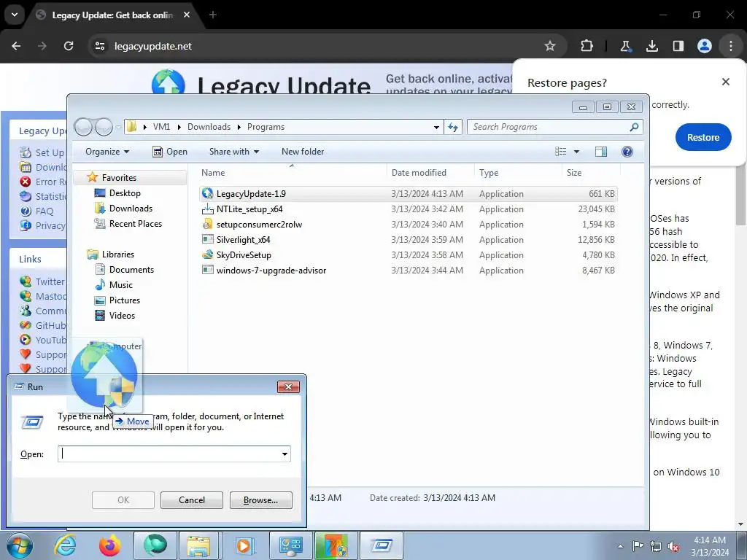The height and width of the screenshot is (560, 747).
Task: View site information icon in address bar
Action: coord(100,46)
